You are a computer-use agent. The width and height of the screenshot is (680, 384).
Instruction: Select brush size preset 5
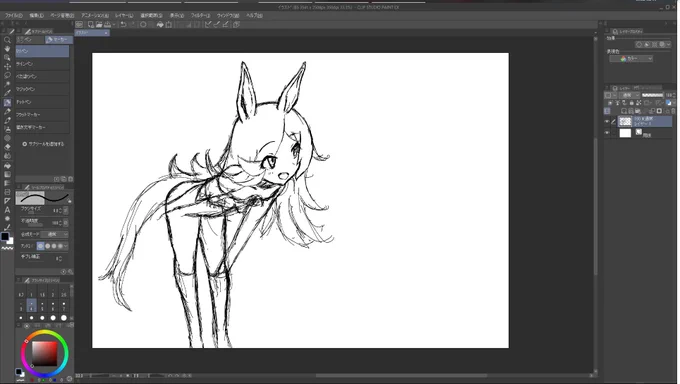[42, 306]
